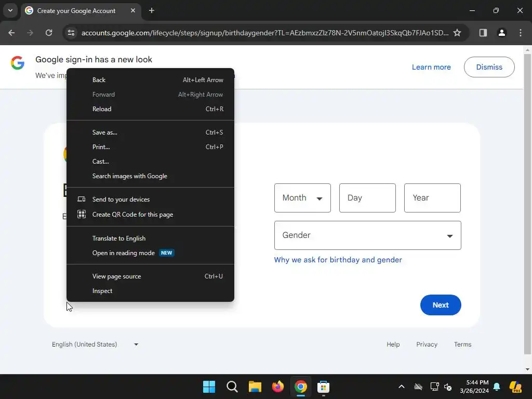The height and width of the screenshot is (399, 532).
Task: Click the Learn more link
Action: (431, 67)
